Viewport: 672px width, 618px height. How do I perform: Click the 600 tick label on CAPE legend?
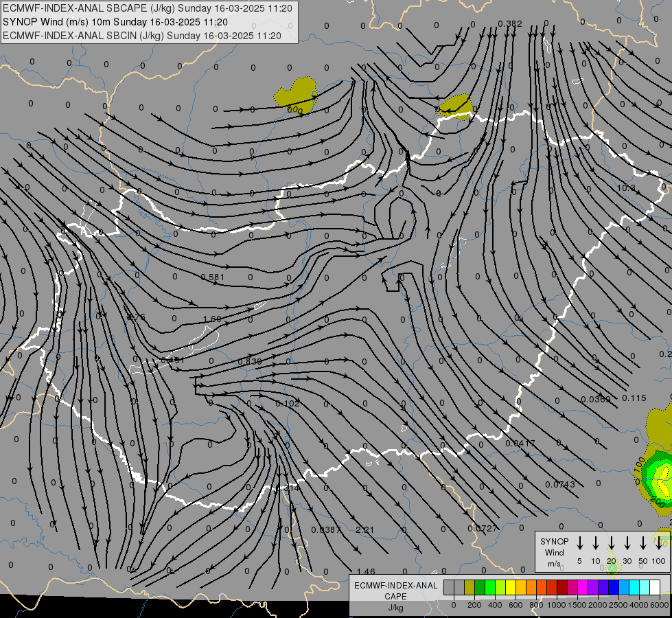pos(515,605)
